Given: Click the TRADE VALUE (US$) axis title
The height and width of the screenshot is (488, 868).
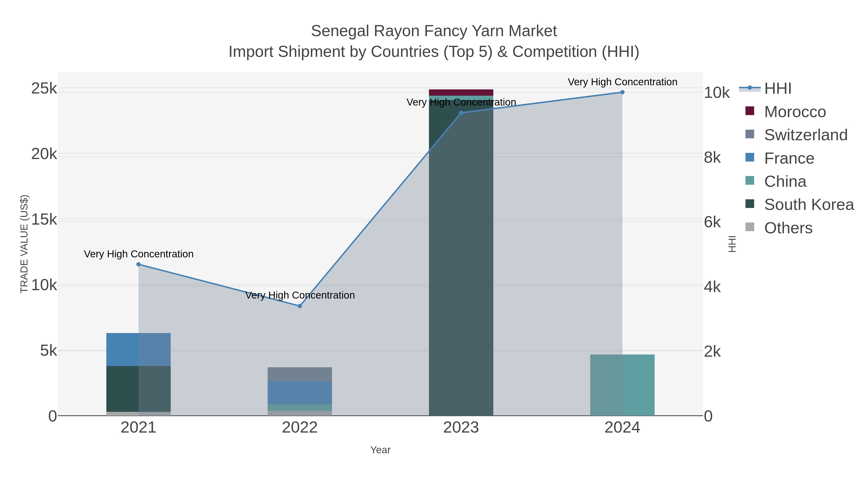Looking at the screenshot, I should coord(24,244).
